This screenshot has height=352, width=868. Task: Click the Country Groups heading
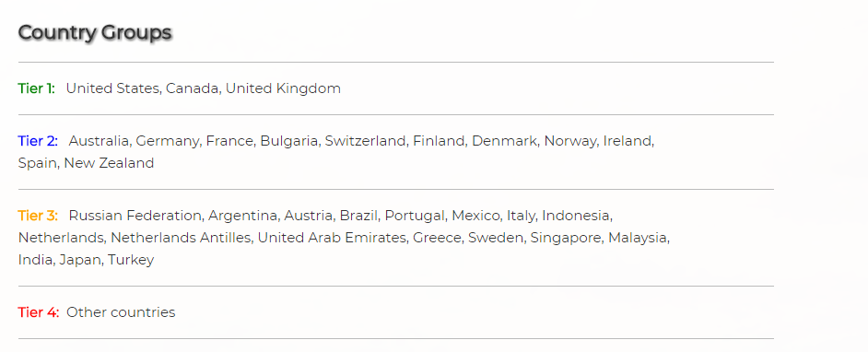(x=95, y=33)
